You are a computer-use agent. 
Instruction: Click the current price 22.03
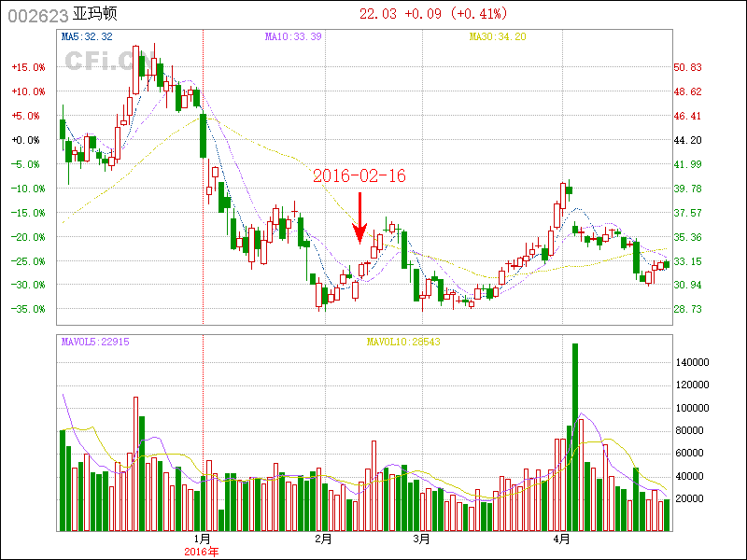pos(378,14)
